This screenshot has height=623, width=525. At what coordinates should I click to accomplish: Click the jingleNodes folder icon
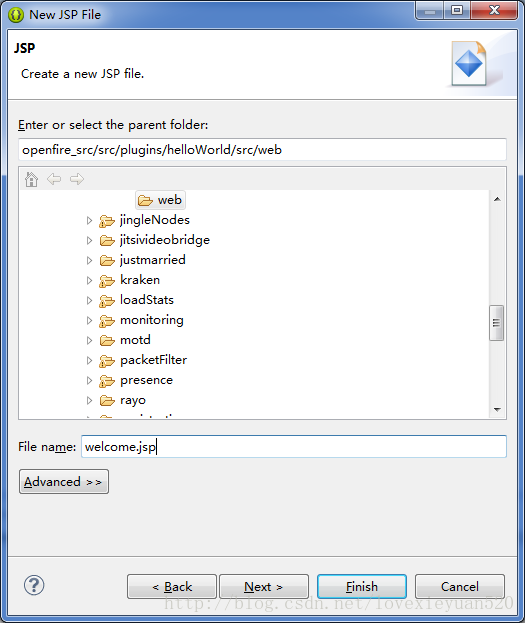107,221
